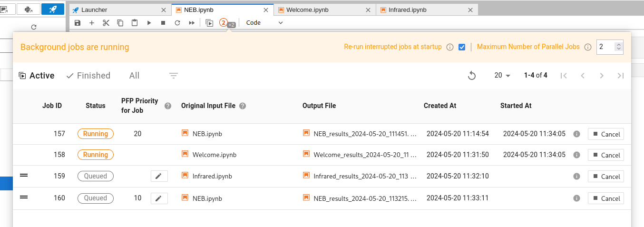644x227 pixels.
Task: Run the selected cell with the play icon
Action: tap(149, 23)
